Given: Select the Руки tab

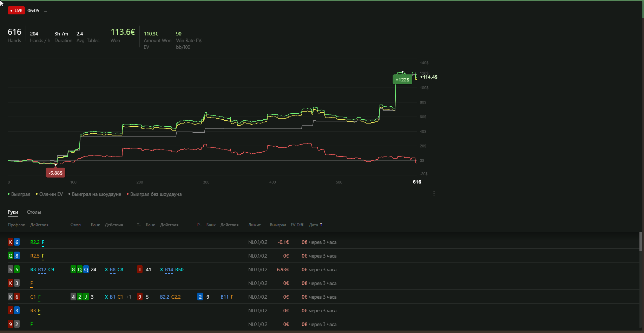Looking at the screenshot, I should pos(13,212).
